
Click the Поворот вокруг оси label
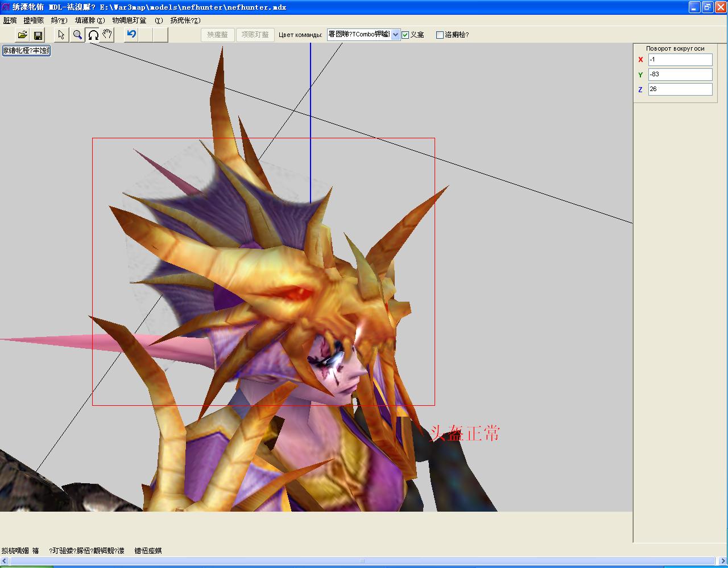click(675, 48)
